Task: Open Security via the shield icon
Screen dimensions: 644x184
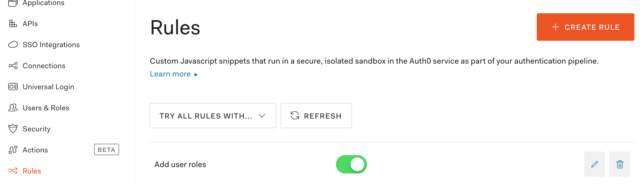Action: tap(13, 129)
